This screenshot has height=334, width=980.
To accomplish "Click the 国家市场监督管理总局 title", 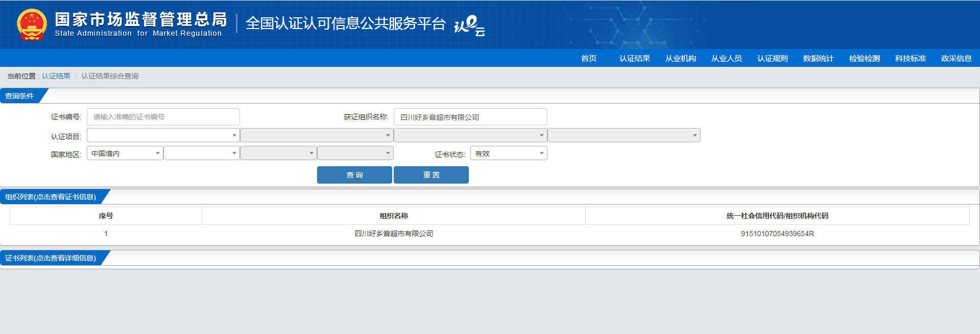I will 141,19.
